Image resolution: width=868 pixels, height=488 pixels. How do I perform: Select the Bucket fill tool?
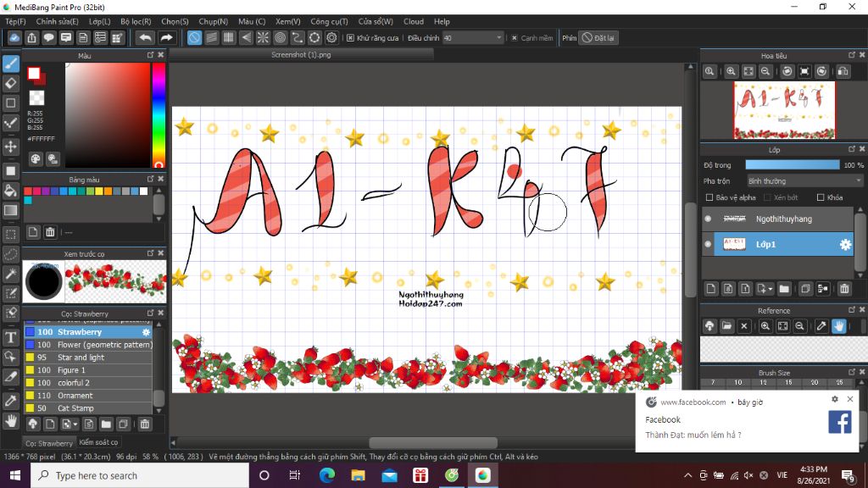pyautogui.click(x=10, y=191)
